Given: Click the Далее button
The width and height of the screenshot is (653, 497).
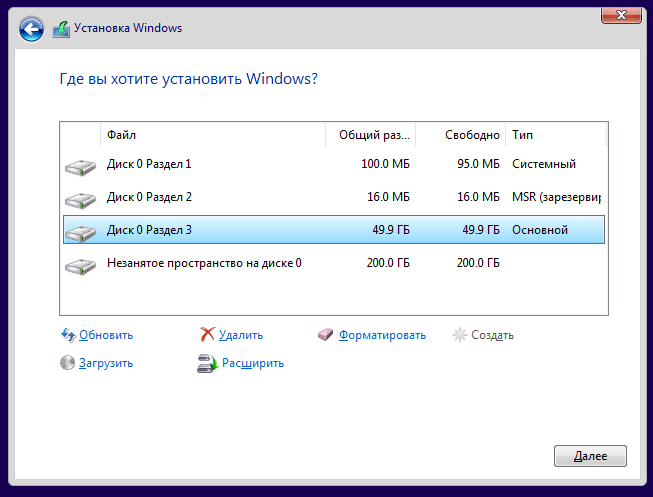Looking at the screenshot, I should 590,456.
